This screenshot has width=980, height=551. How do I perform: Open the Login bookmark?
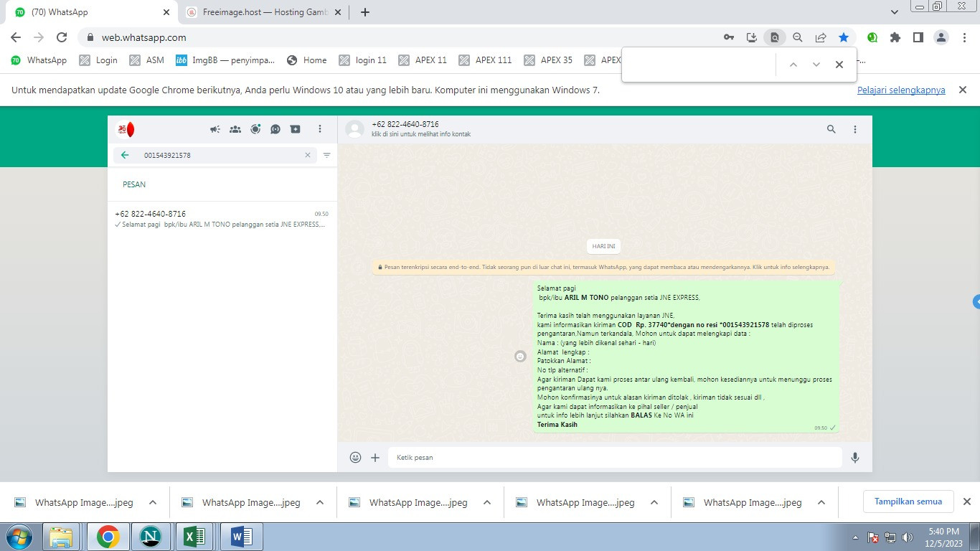pyautogui.click(x=98, y=60)
